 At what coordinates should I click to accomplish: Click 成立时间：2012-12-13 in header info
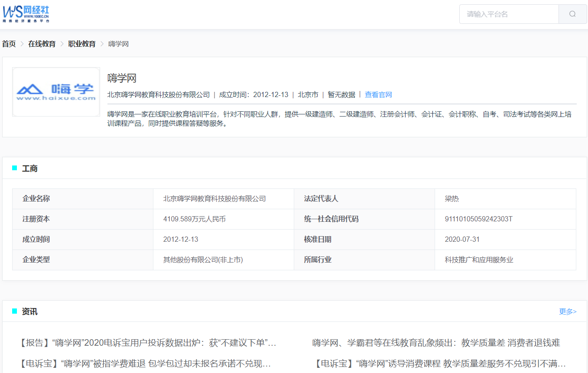253,94
